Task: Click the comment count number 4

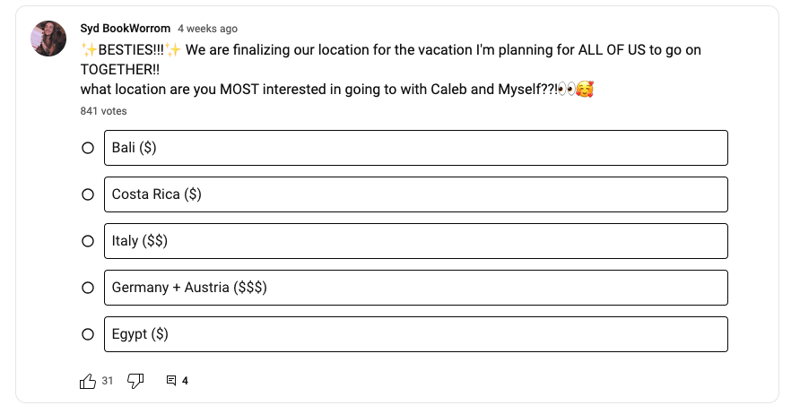Action: click(x=185, y=381)
